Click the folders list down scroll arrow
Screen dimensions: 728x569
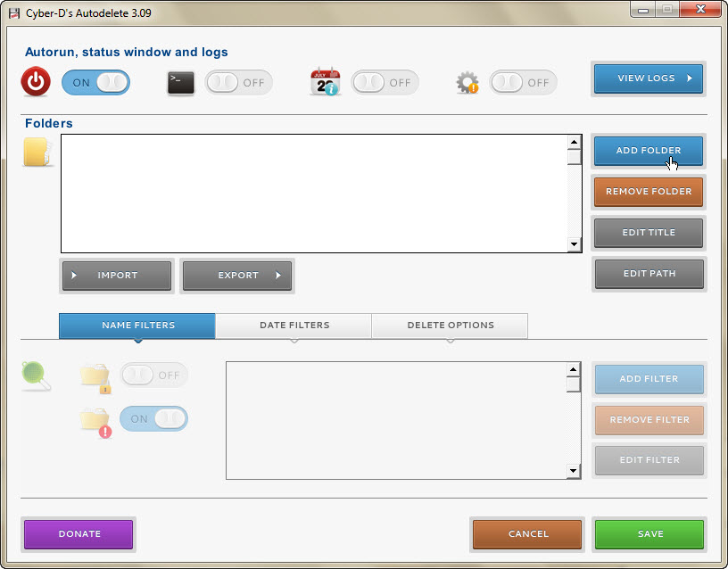click(575, 244)
